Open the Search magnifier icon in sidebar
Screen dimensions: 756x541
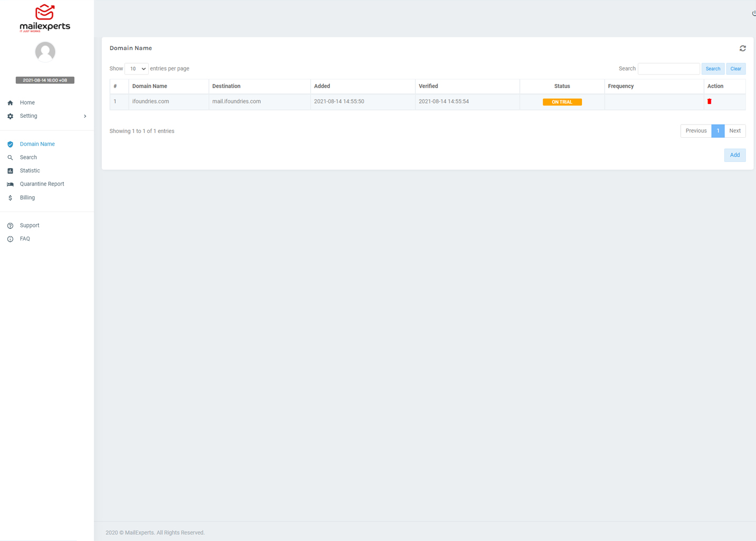(10, 157)
